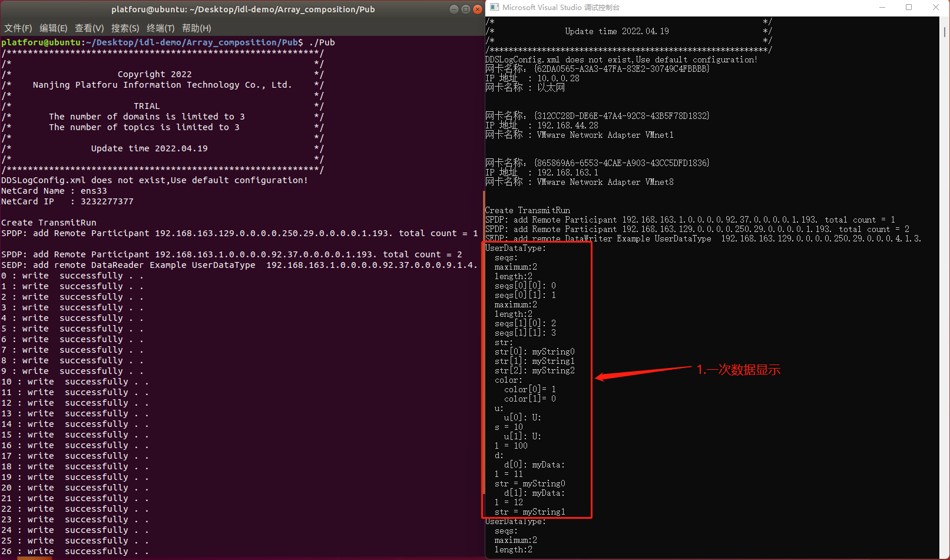The image size is (950, 560).
Task: Maximize the Ubuntu terminal window
Action: (x=466, y=9)
